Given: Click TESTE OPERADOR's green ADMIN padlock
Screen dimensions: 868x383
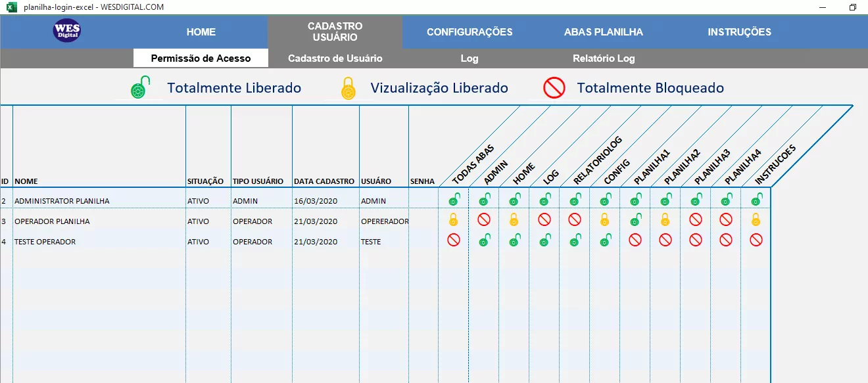Looking at the screenshot, I should pos(484,240).
